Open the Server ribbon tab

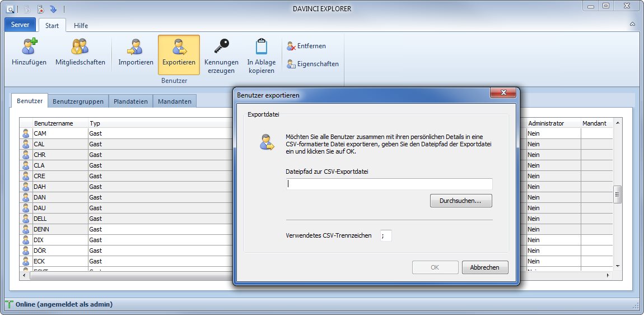point(20,25)
